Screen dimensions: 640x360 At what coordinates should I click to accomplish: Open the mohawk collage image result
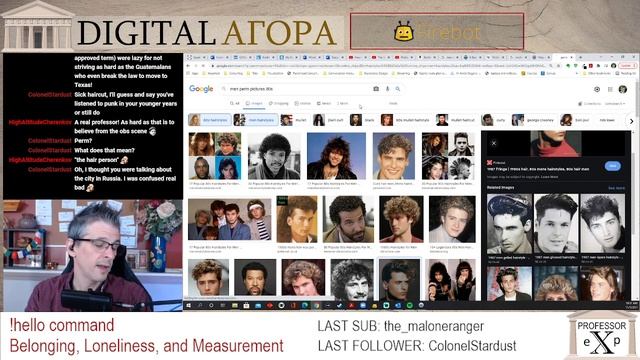[x=448, y=156]
